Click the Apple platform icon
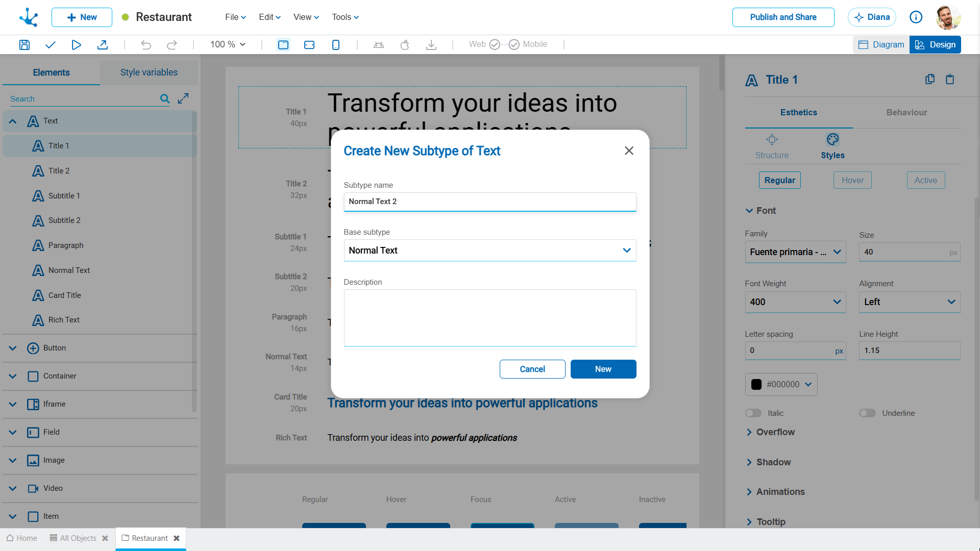This screenshot has width=980, height=551. (x=405, y=45)
